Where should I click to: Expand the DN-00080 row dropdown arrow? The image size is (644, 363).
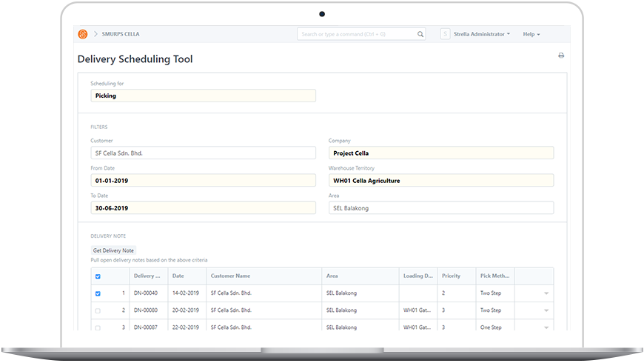point(546,310)
